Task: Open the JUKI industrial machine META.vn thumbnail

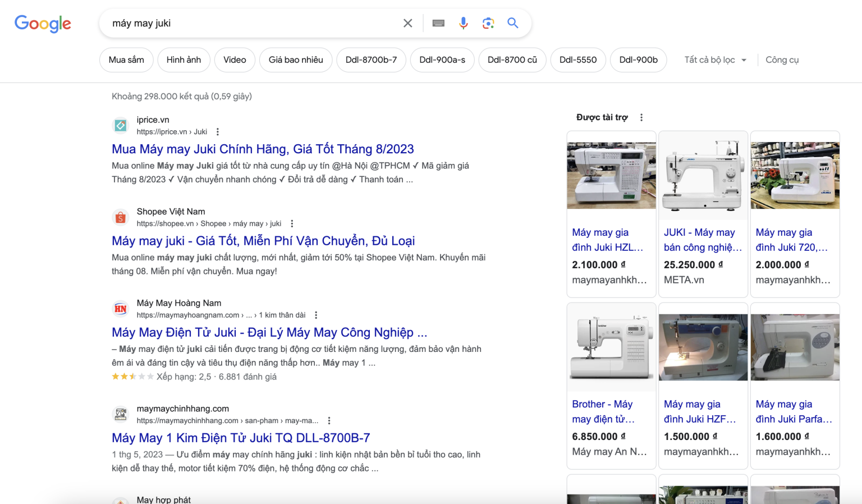Action: tap(703, 176)
